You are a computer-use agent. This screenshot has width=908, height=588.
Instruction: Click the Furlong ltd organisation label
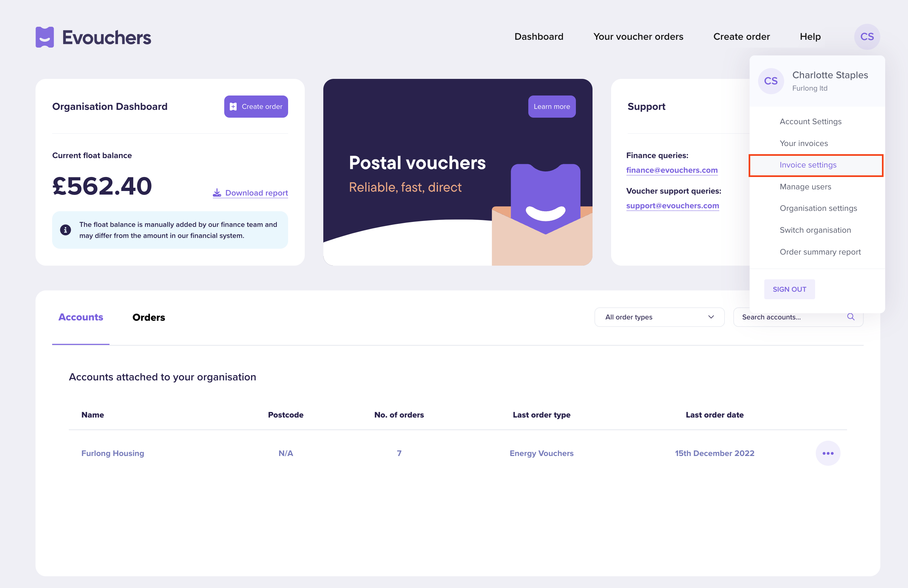click(810, 88)
